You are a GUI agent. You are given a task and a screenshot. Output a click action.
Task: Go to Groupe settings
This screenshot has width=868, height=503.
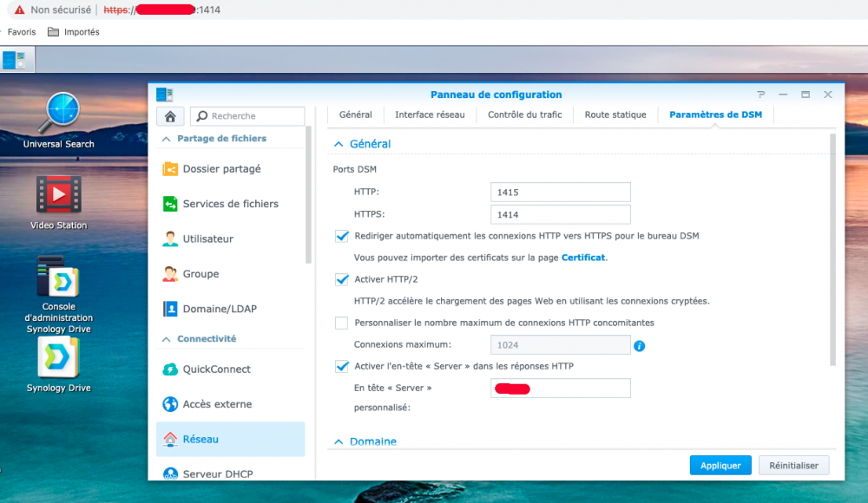point(230,273)
